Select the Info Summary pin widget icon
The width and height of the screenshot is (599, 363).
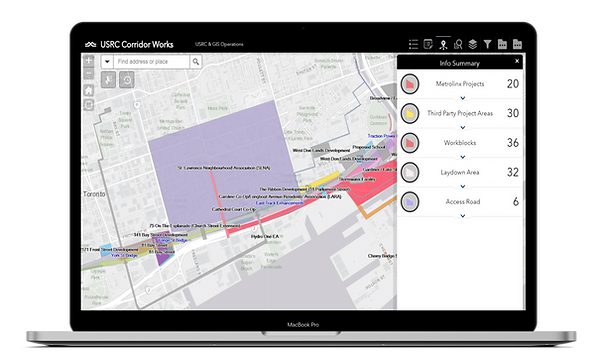pos(443,44)
